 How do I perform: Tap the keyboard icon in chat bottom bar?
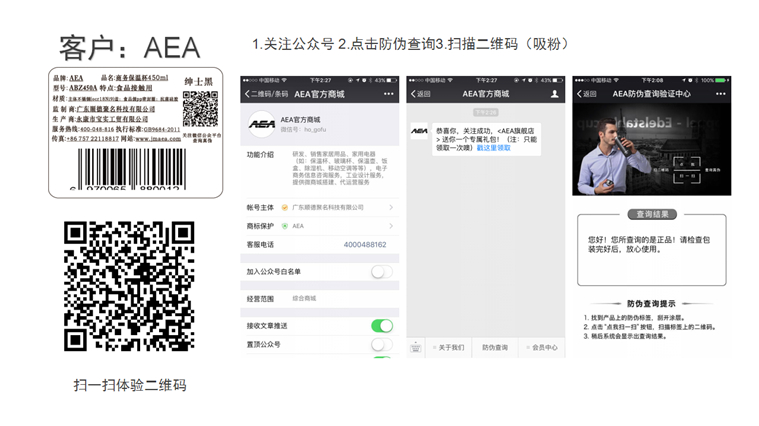(415, 348)
